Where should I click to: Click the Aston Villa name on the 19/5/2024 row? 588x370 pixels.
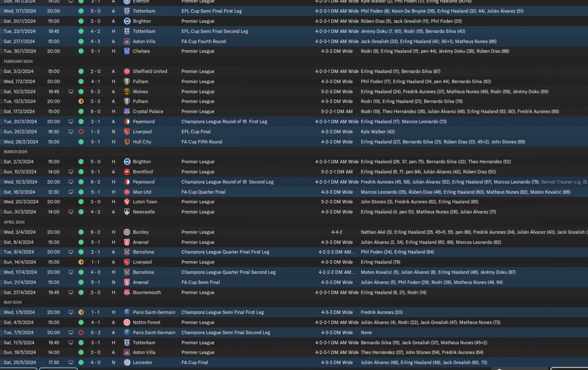click(144, 353)
